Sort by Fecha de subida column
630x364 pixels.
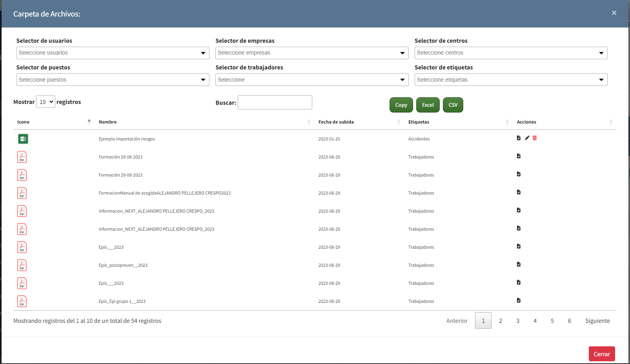point(359,122)
